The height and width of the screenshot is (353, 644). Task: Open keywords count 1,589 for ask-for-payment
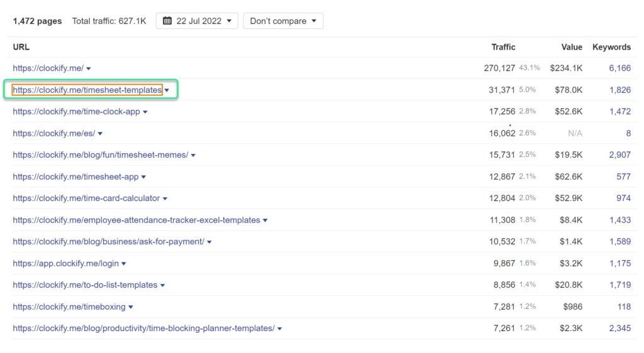coord(619,241)
